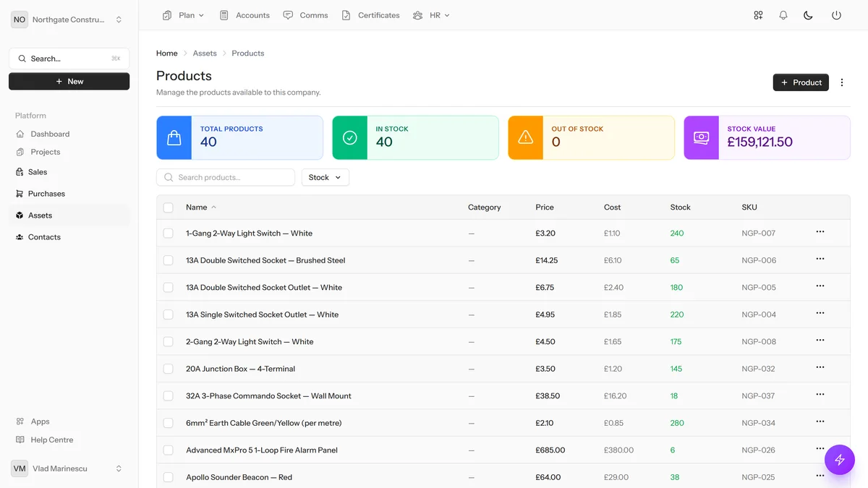Open Projects in sidebar
The image size is (868, 488).
tap(69, 152)
